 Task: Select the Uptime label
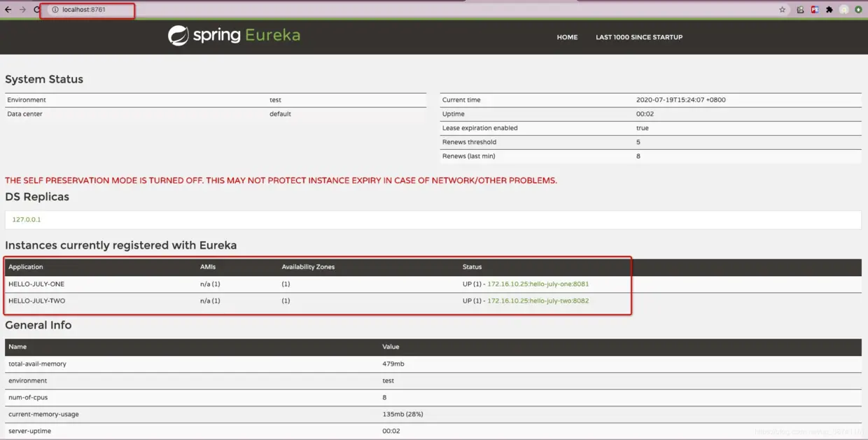point(454,114)
